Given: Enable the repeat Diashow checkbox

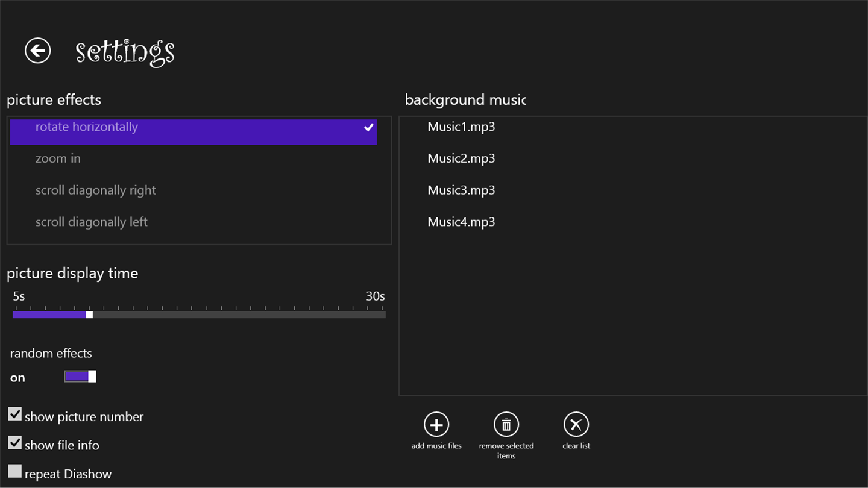Looking at the screenshot, I should 15,471.
